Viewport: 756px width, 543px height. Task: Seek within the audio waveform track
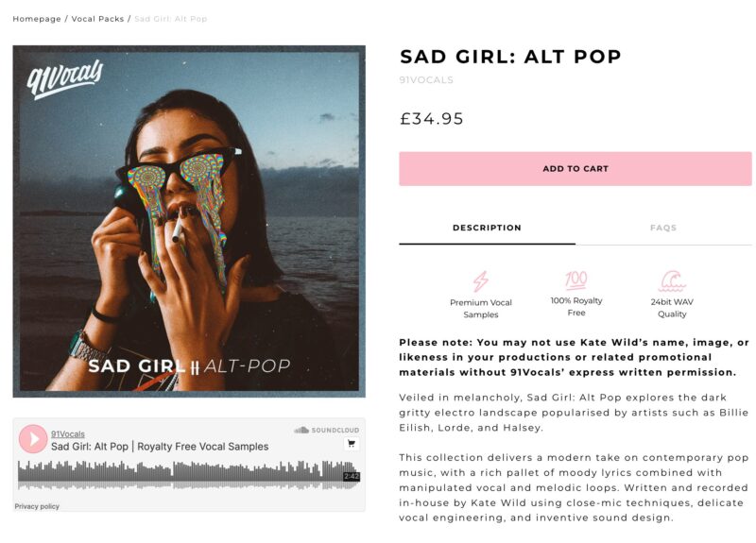180,474
